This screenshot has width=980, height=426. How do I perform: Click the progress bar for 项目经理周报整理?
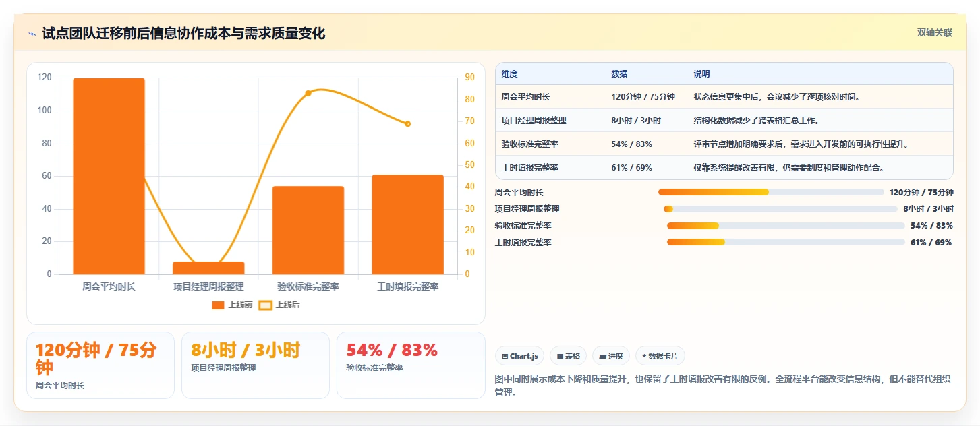tap(780, 209)
